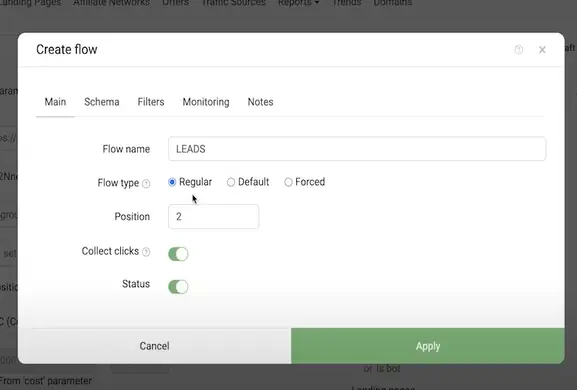Viewport: 577px width, 390px height.
Task: Open Traffic Sources in background navigation
Action: [x=234, y=3]
